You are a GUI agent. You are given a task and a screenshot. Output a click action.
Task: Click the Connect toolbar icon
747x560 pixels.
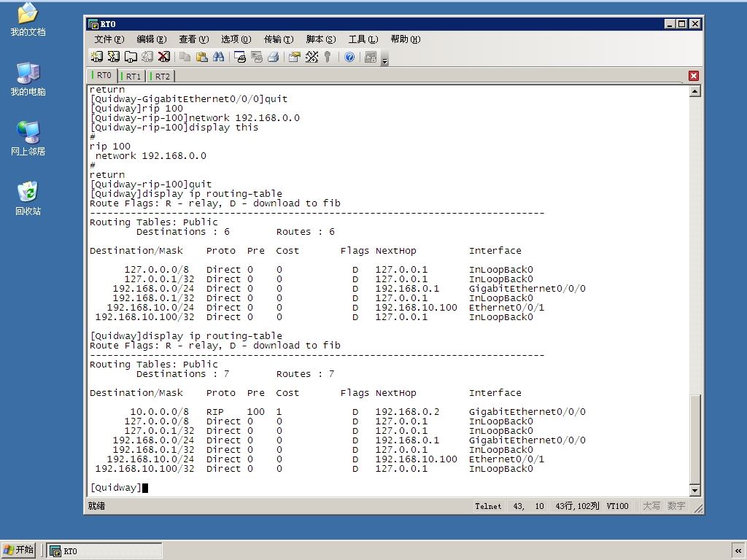97,57
